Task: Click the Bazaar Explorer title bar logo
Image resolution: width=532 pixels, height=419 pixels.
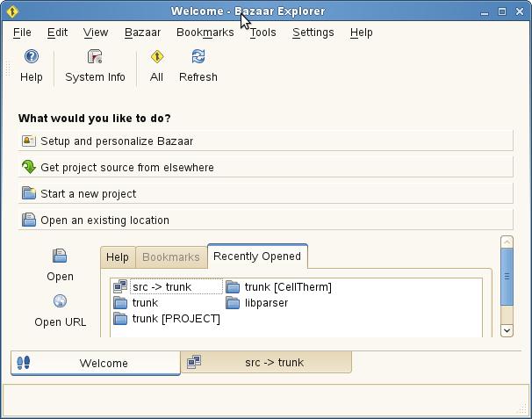Action: (12, 11)
